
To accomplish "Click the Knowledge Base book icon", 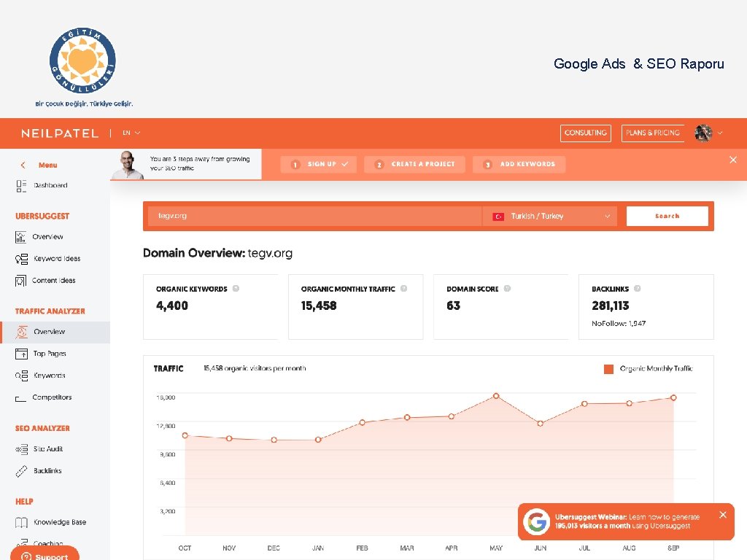I will (x=21, y=522).
